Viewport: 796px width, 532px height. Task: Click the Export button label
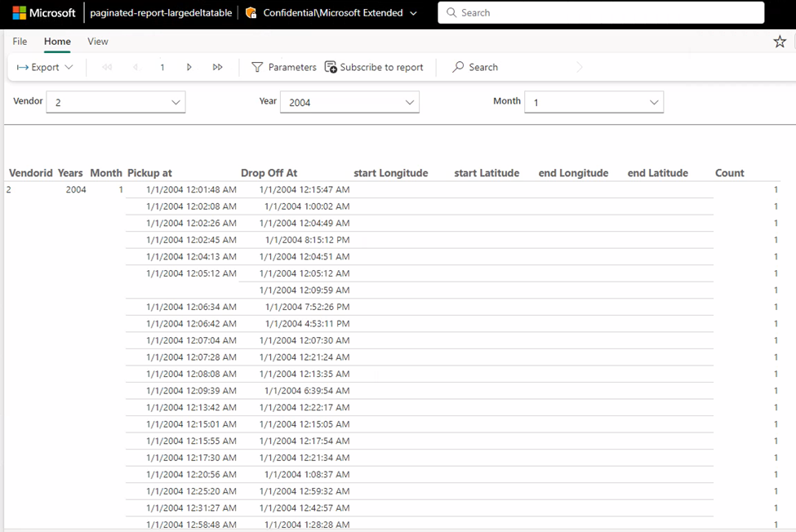45,67
